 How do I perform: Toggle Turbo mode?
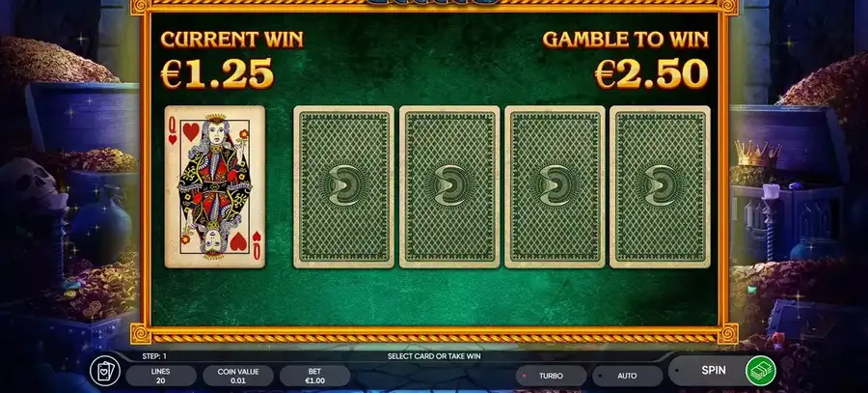coord(551,376)
